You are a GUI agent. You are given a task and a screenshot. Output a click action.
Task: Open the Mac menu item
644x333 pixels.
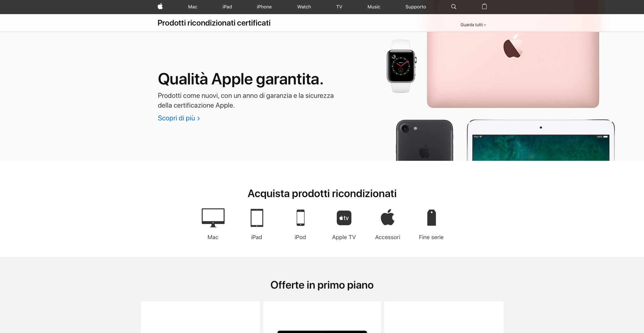(x=192, y=7)
